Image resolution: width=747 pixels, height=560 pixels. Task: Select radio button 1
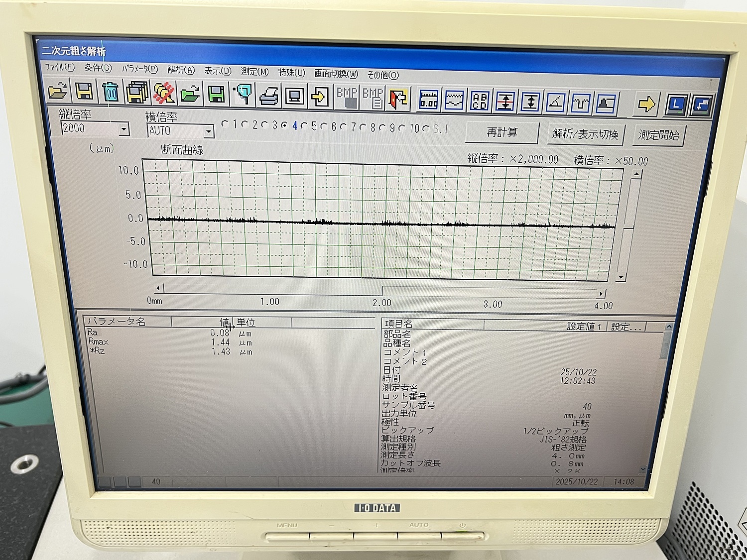[225, 124]
